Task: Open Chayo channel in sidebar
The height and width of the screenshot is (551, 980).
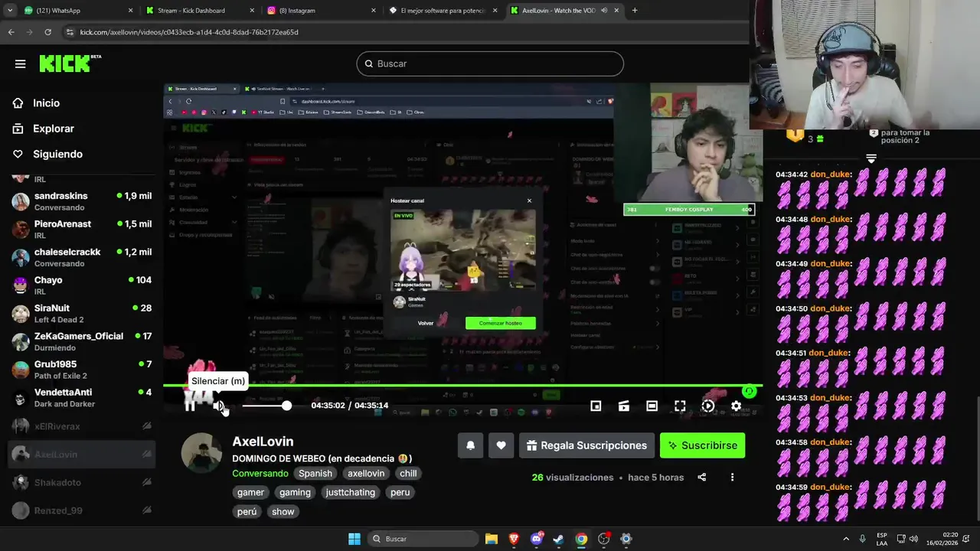Action: tap(81, 285)
